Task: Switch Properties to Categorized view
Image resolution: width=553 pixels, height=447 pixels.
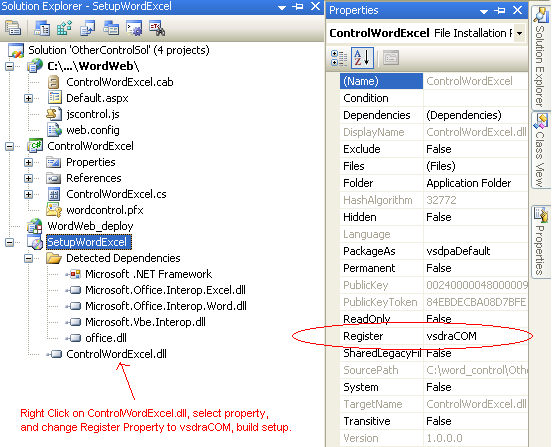Action: (x=339, y=58)
